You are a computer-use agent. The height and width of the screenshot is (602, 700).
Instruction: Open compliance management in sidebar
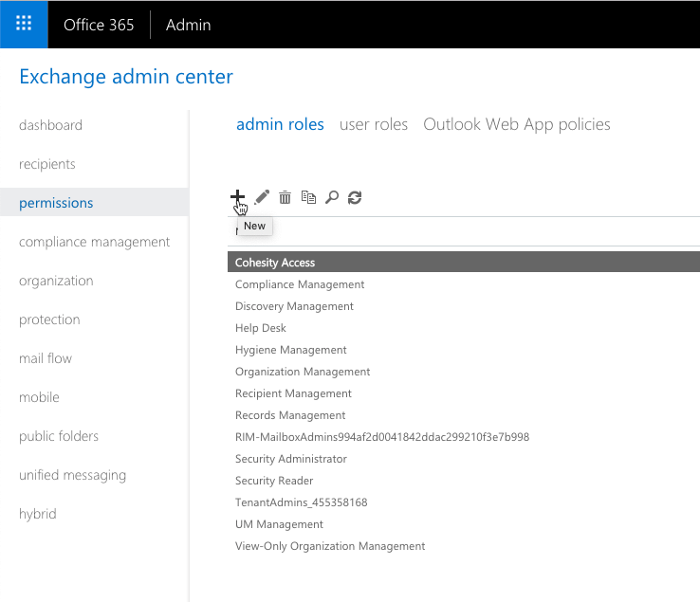[x=95, y=242]
